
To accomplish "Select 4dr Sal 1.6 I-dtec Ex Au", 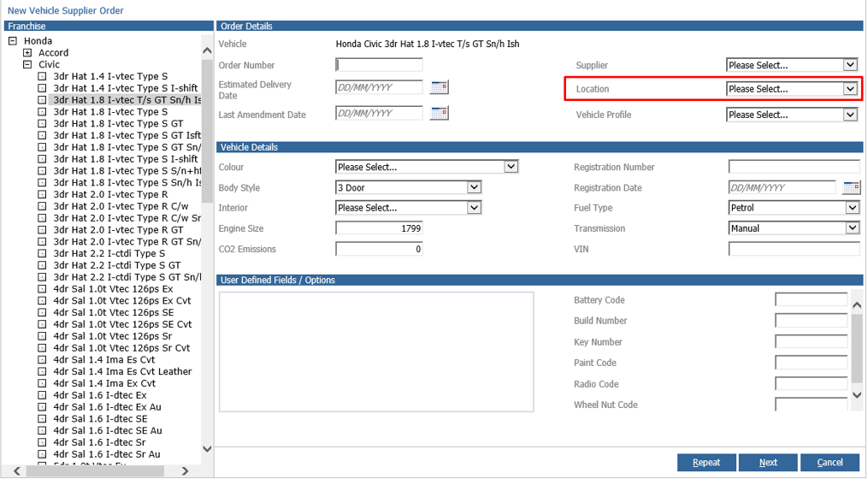I will coord(107,407).
